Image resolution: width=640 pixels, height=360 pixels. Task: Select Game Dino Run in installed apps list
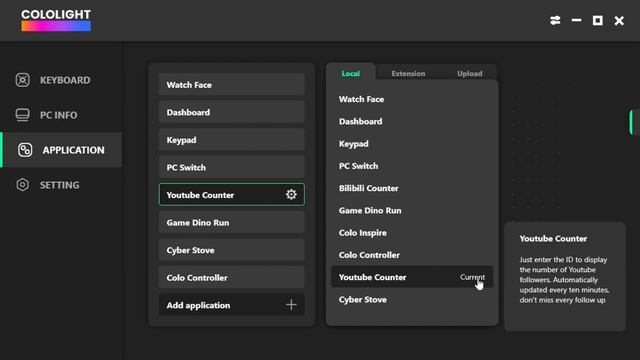click(231, 222)
